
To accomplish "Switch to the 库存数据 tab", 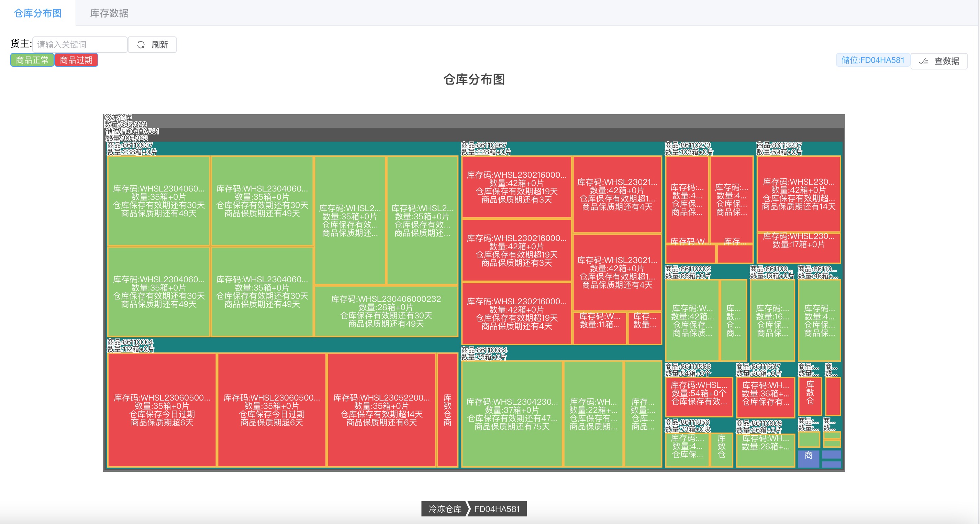I will [109, 13].
